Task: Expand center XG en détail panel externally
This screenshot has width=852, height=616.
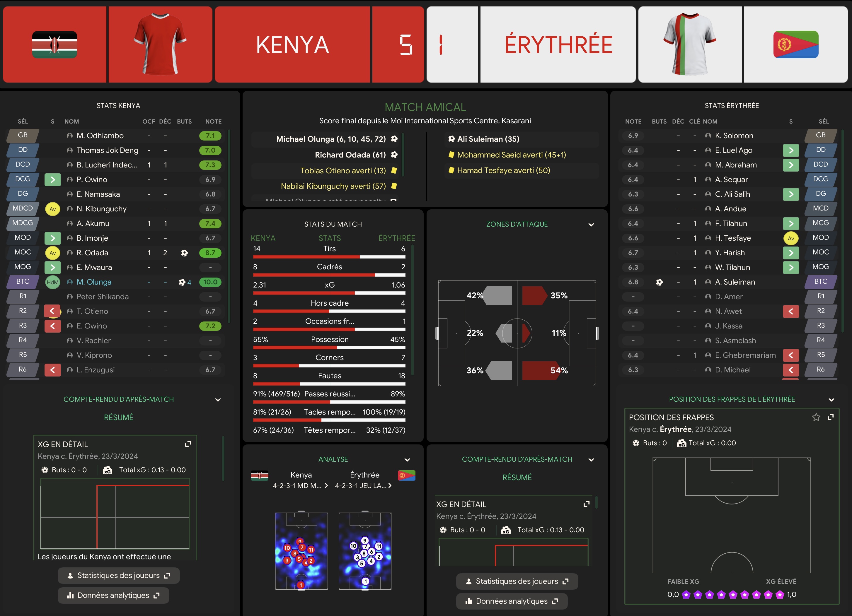Action: (x=586, y=504)
